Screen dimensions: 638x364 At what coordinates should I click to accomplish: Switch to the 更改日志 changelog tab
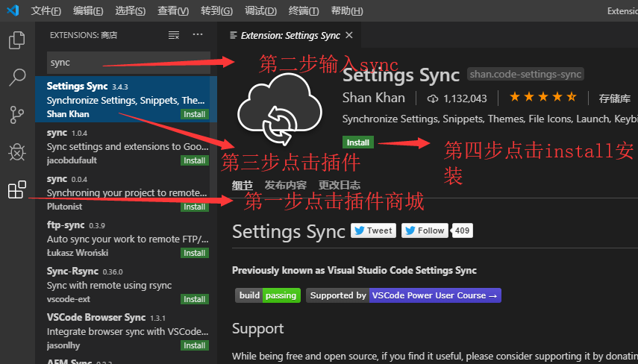(340, 185)
